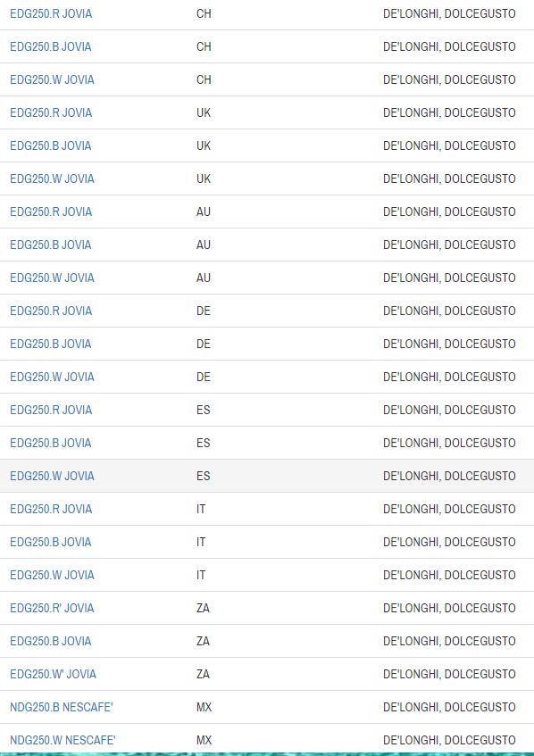
Task: Select NDG250.W NESCAFE' model link
Action: (63, 740)
